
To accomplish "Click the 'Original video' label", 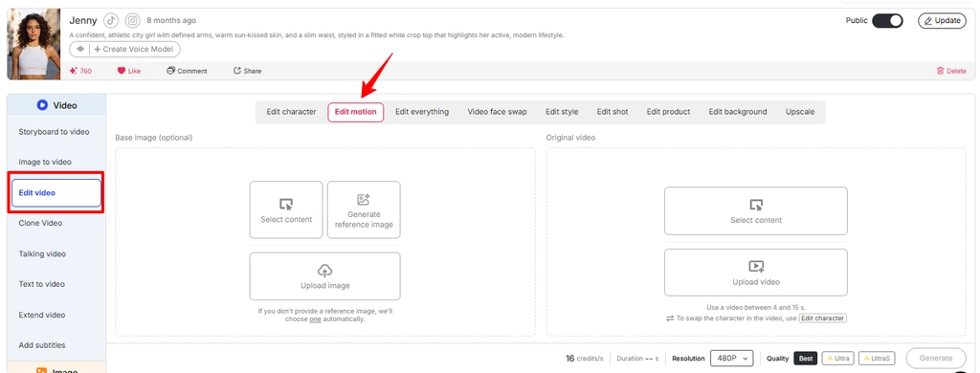I will pos(570,137).
